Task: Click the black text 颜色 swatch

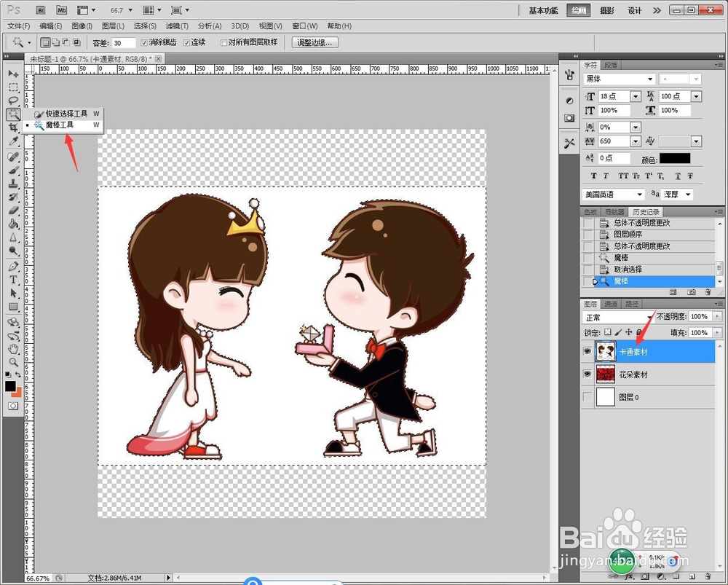Action: 675,158
